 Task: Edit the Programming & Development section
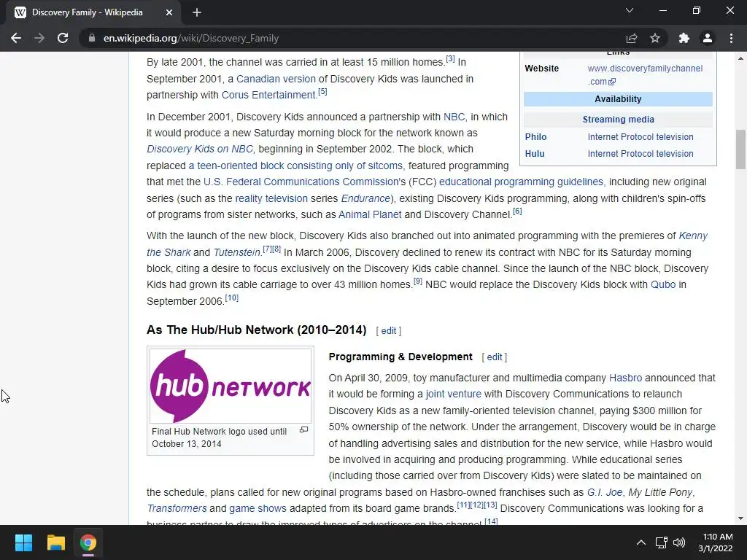tap(495, 357)
